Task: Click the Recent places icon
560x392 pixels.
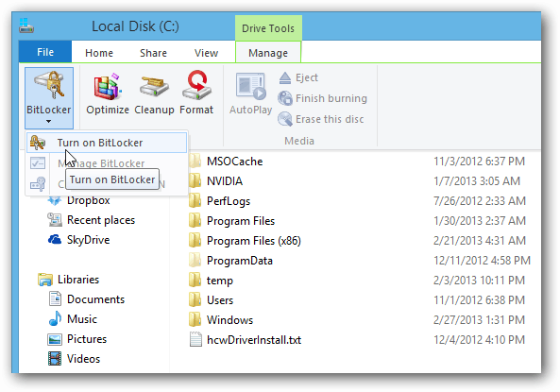Action: 55,220
